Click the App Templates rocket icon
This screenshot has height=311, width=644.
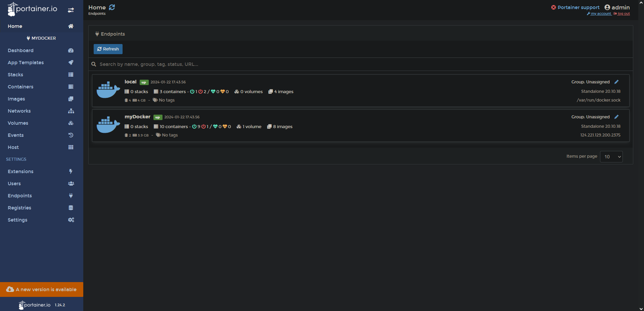(71, 63)
